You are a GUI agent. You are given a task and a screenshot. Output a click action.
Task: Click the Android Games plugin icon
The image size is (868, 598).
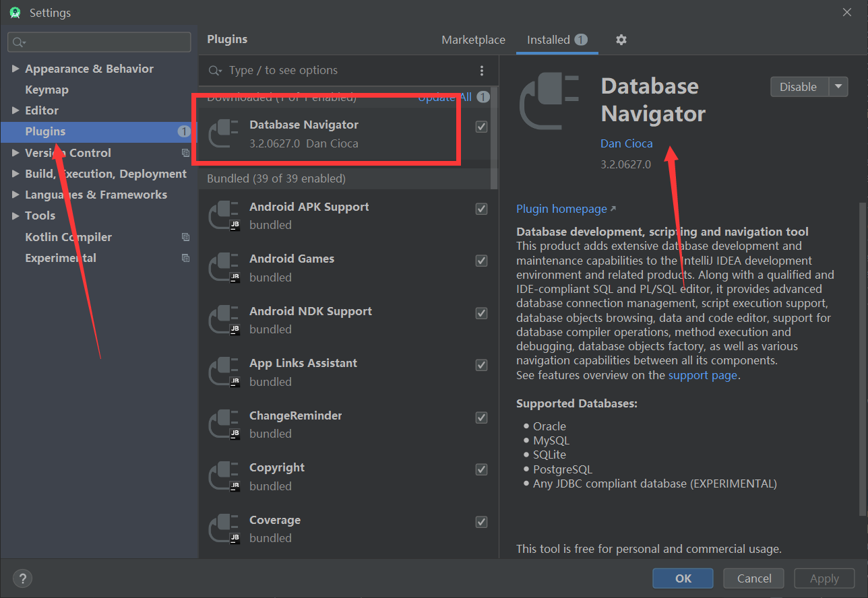tap(224, 268)
